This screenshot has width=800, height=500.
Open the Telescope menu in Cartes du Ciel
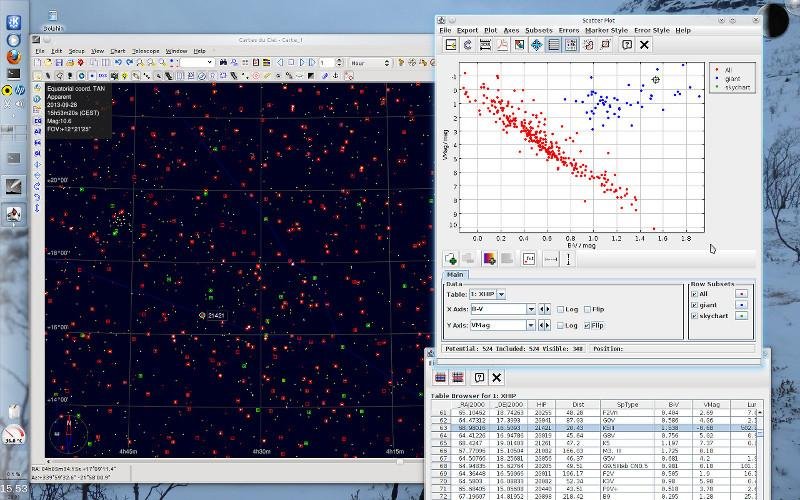(x=145, y=50)
